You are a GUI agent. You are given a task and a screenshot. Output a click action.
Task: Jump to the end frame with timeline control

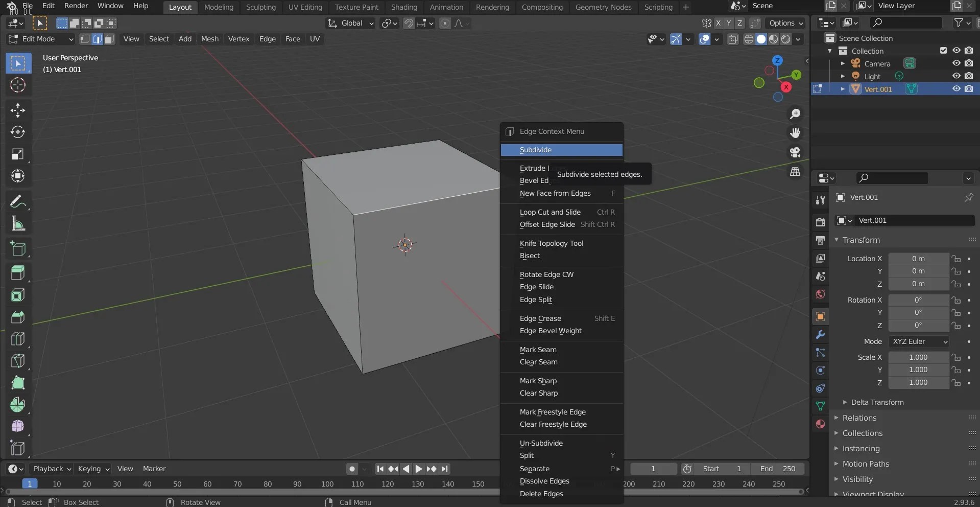pyautogui.click(x=445, y=469)
